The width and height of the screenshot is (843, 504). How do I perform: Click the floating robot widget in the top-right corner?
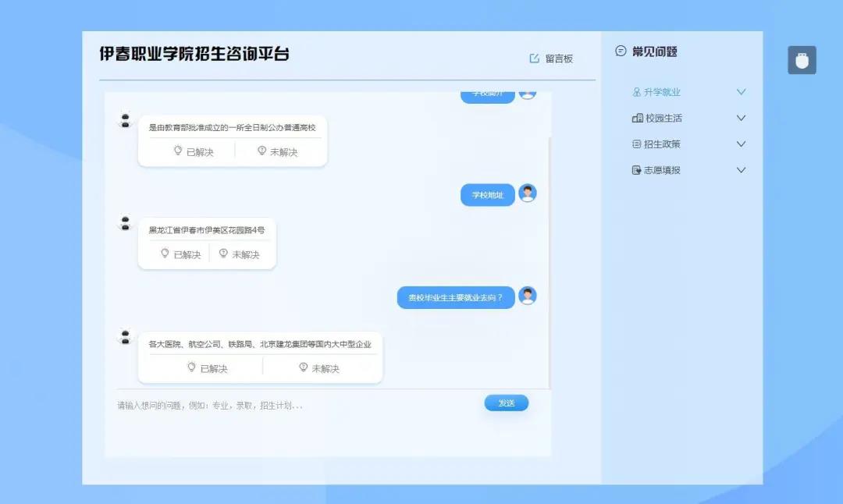point(802,60)
